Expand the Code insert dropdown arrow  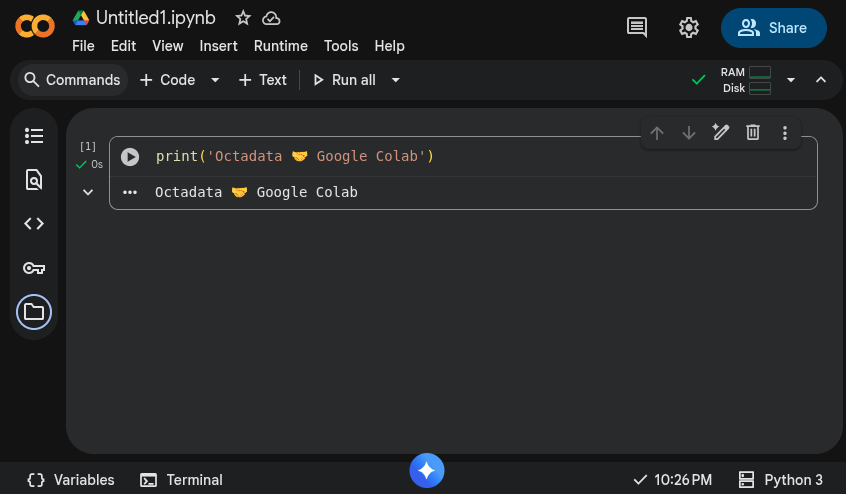point(215,80)
